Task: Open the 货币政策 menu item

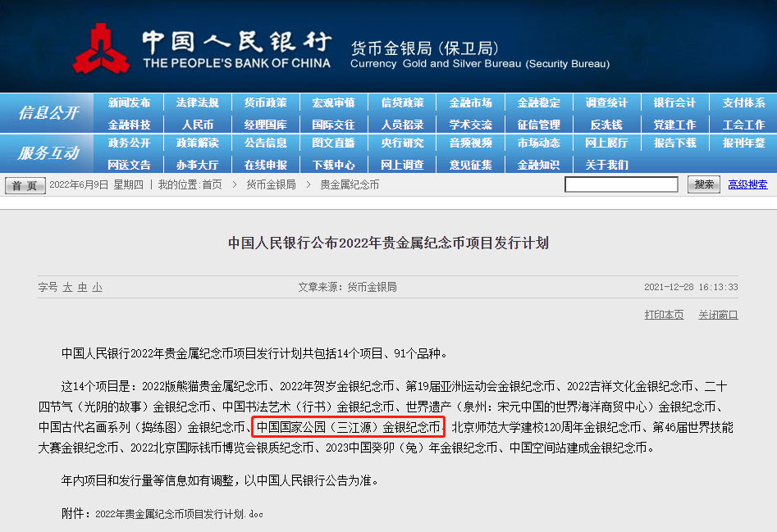Action: pyautogui.click(x=266, y=103)
